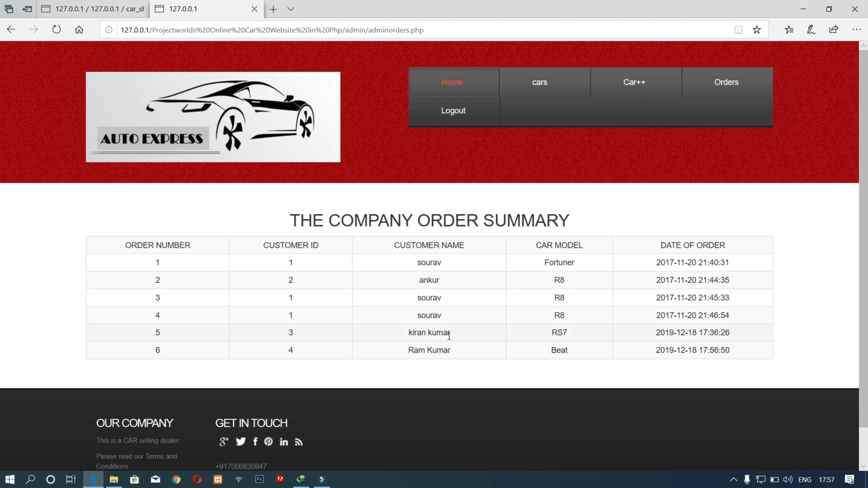Open the RSS feed icon

click(x=298, y=442)
